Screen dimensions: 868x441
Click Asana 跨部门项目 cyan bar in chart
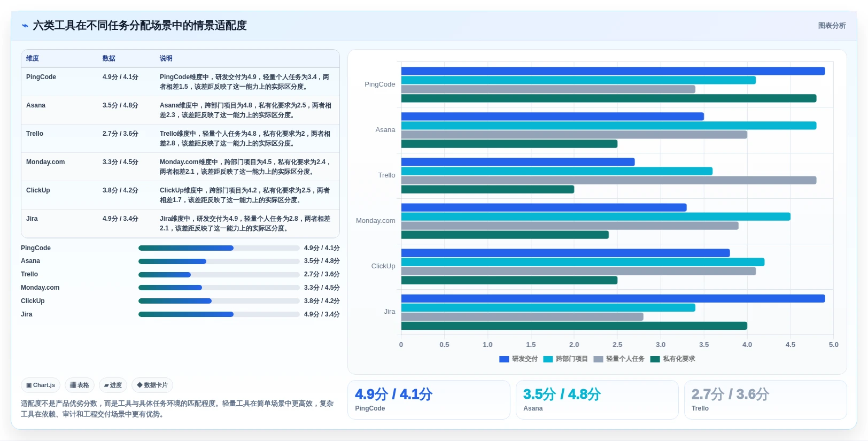(x=609, y=126)
